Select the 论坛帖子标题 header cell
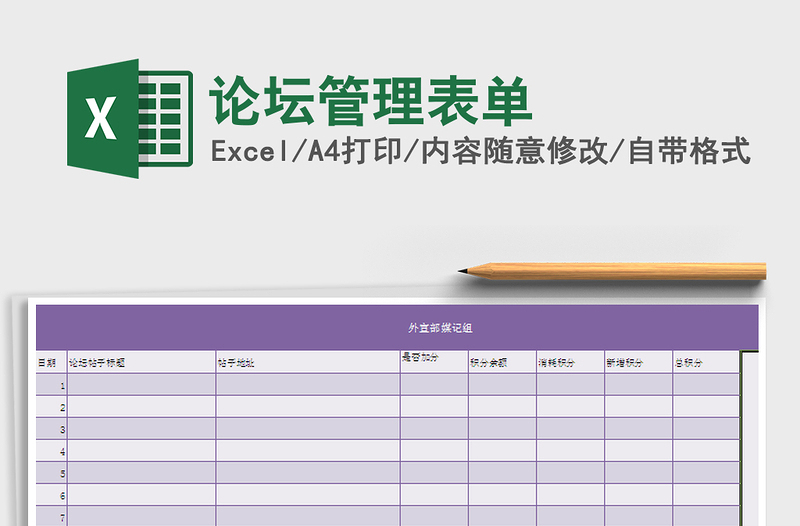Viewport: 800px width, 526px height. coord(141,362)
